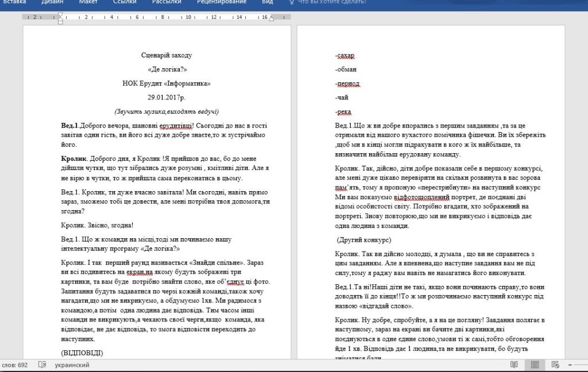Click the proofing errors icon in status bar
Viewport: 588px width, 372px height.
(42, 365)
